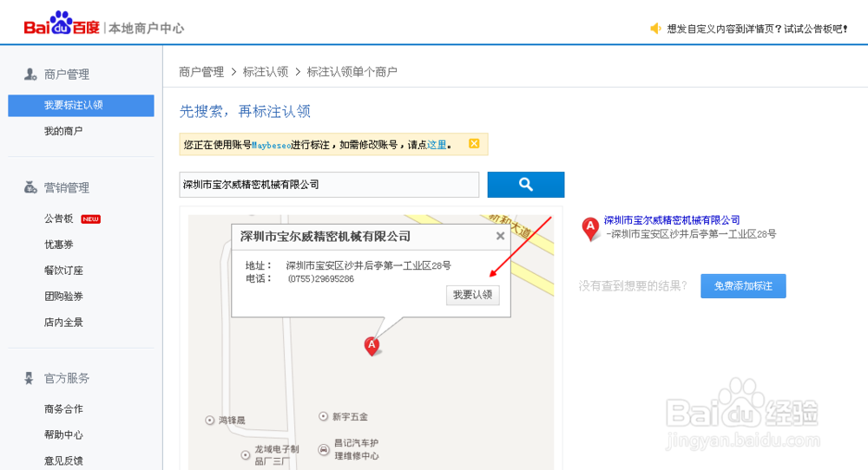The height and width of the screenshot is (470, 868).
Task: Click the 商户管理 sidebar heading
Action: click(x=67, y=74)
